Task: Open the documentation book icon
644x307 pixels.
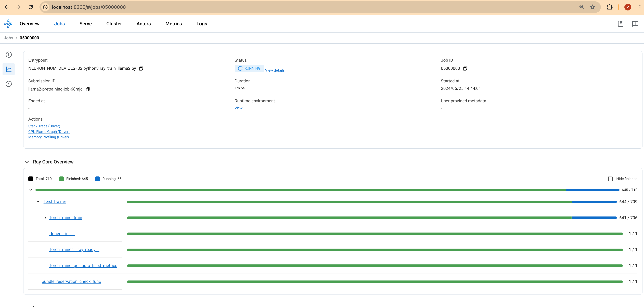Action: coord(621,24)
